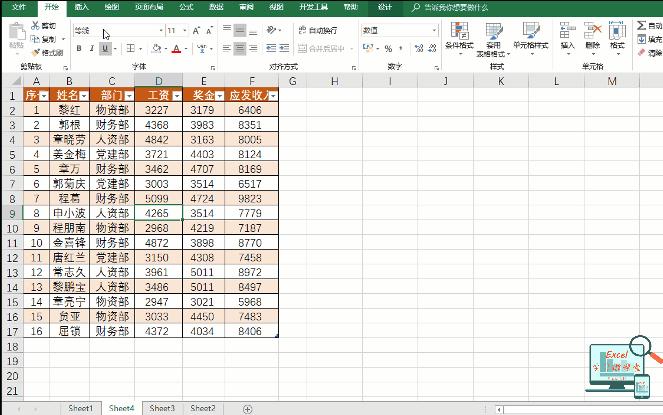Viewport: 663px width, 415px height.
Task: Click the Fill down icon
Action: point(641,39)
